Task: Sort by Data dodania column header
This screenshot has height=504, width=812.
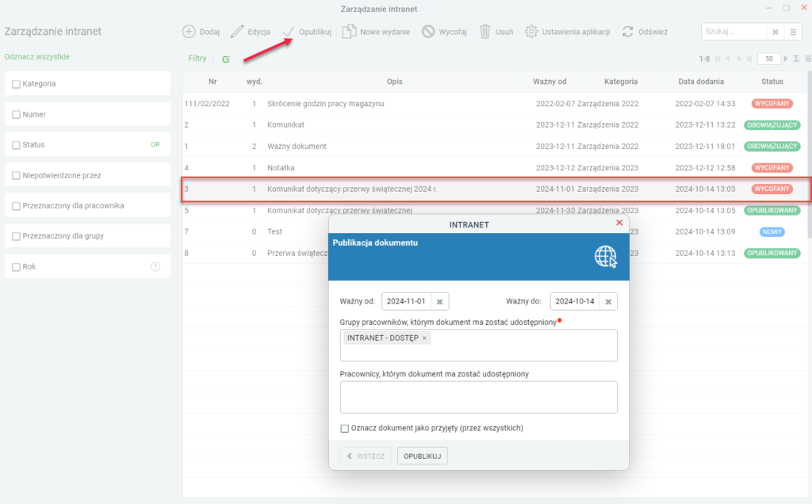Action: point(701,82)
